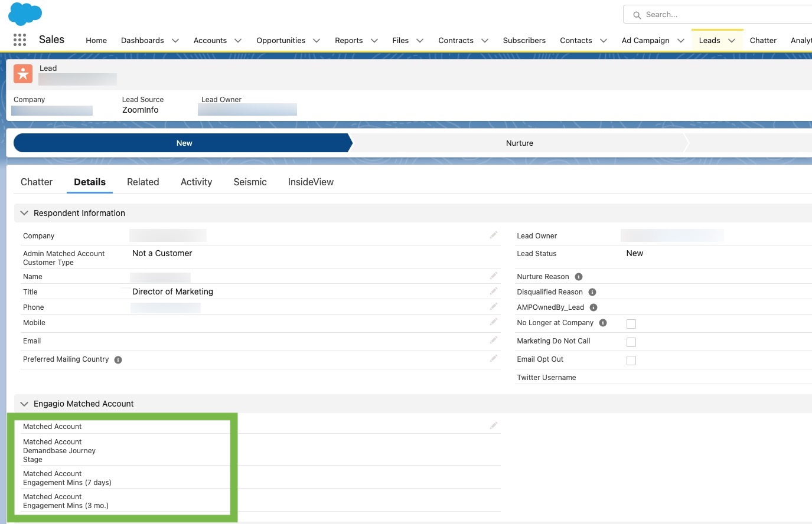812x524 pixels.
Task: Open Subscribers in navigation bar
Action: (524, 41)
